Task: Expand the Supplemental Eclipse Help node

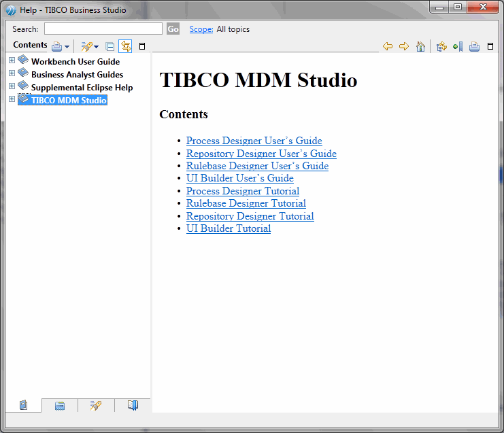Action: [x=12, y=86]
